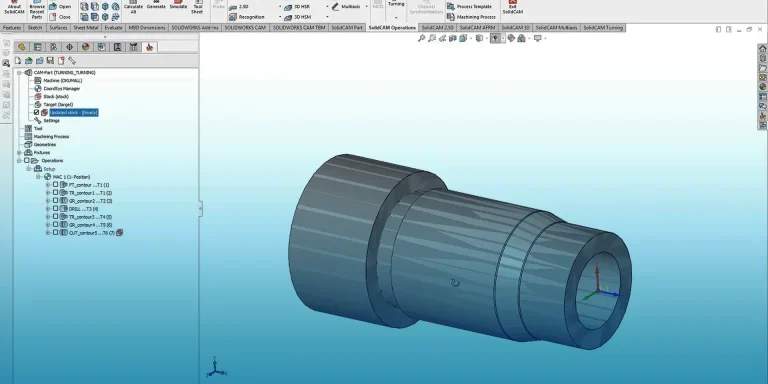Open ConfigurationManager panel tab
768x384 pixels.
53,47
